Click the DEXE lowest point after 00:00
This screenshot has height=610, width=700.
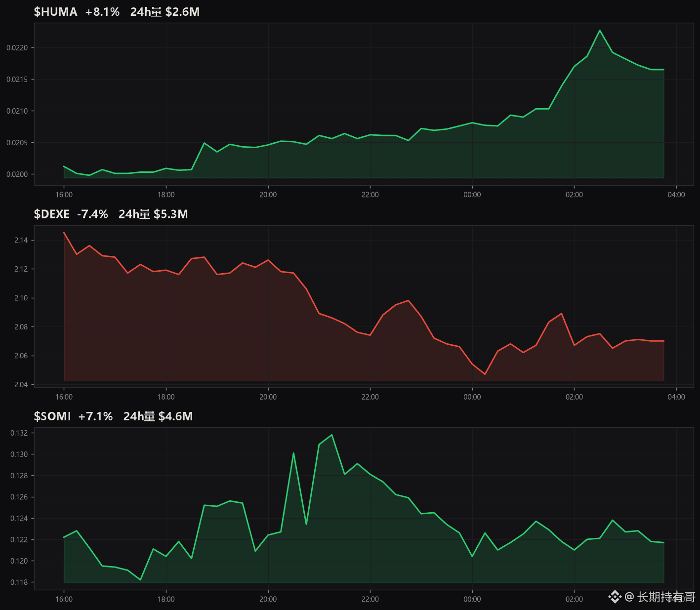pos(485,374)
